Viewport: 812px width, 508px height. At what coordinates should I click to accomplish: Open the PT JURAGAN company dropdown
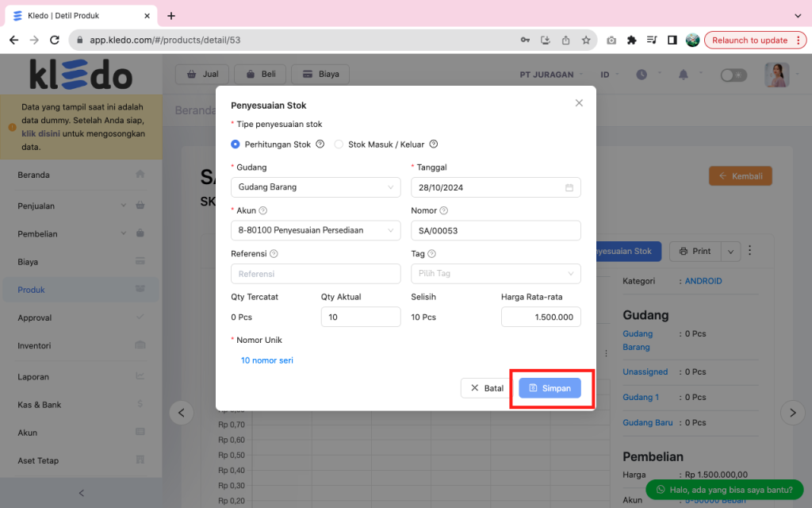(552, 75)
